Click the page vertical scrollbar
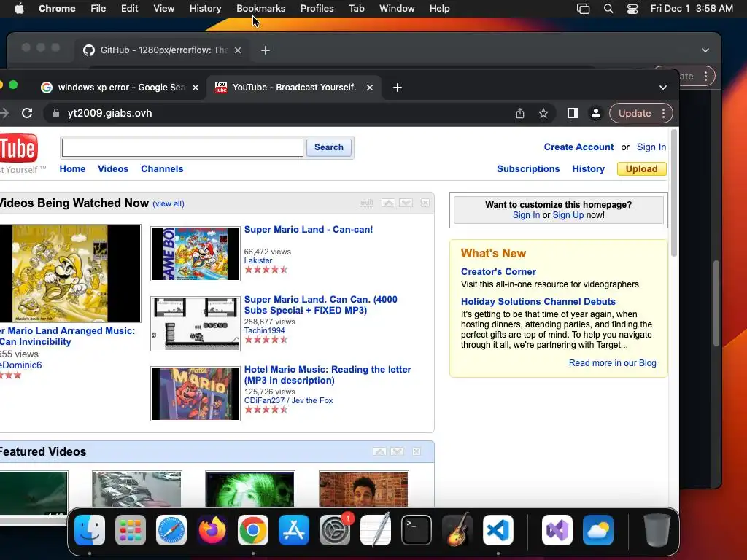 (673, 192)
